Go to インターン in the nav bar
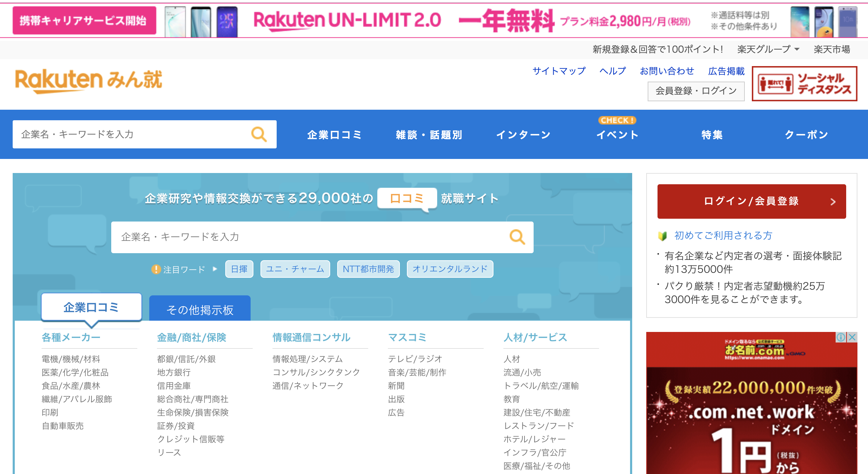 pos(523,135)
